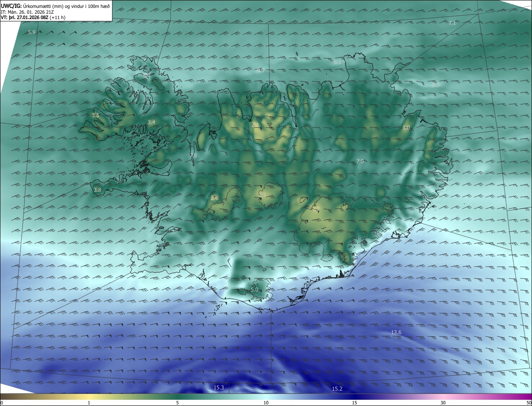The height and width of the screenshot is (406, 532).
Task: Click the 'VT: þri. 27.01.2026 08Z (+11 h)' line
Action: (x=33, y=17)
